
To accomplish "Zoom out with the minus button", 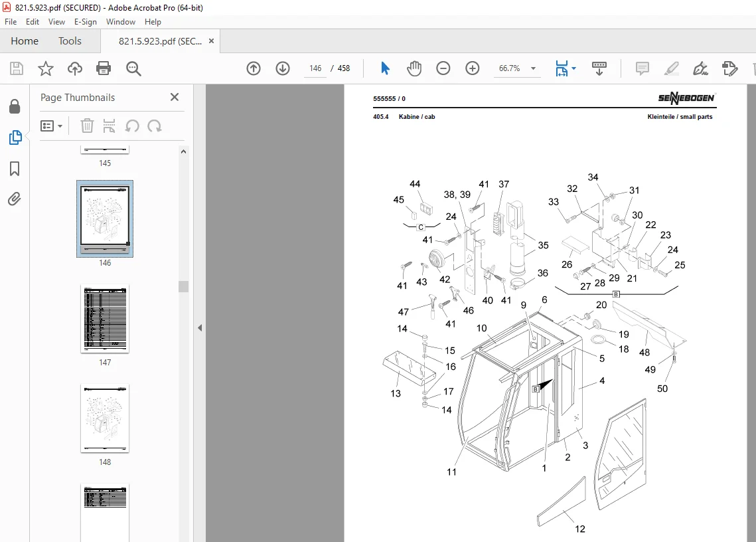I will pyautogui.click(x=443, y=68).
